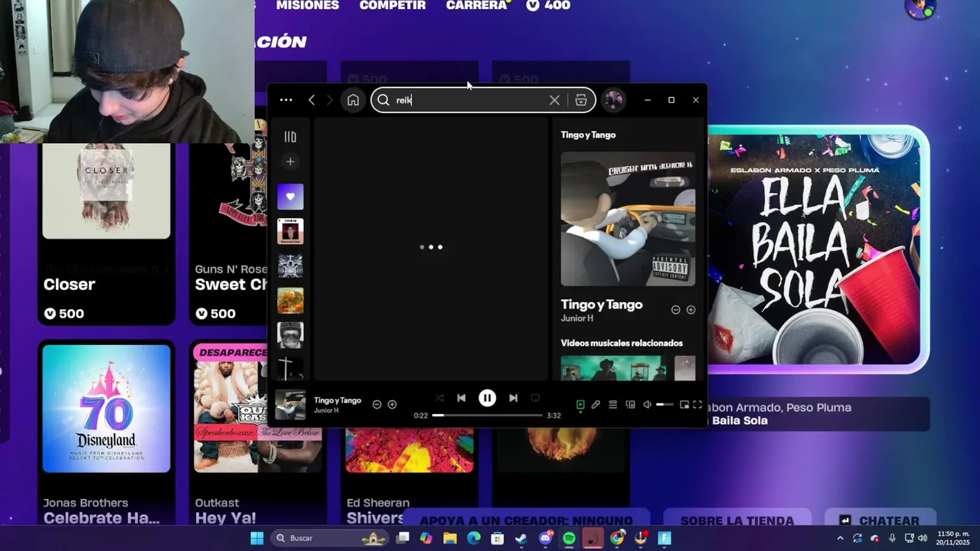Open Discord from the taskbar

(x=545, y=538)
